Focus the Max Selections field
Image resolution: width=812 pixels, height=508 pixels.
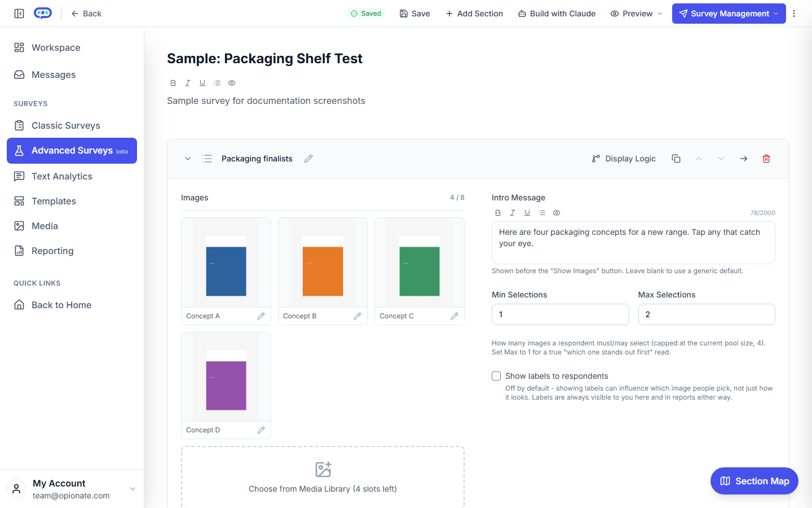coord(707,314)
